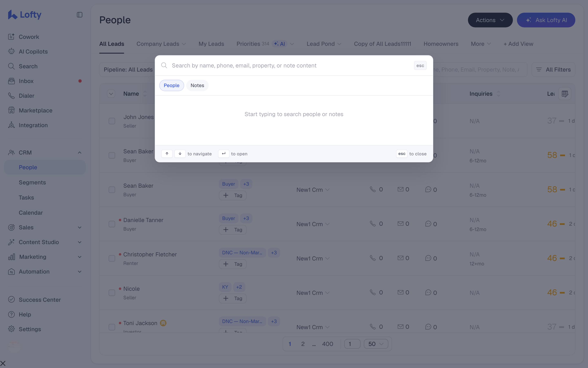Select the John Jones row checkbox
Image resolution: width=588 pixels, height=368 pixels.
point(112,121)
